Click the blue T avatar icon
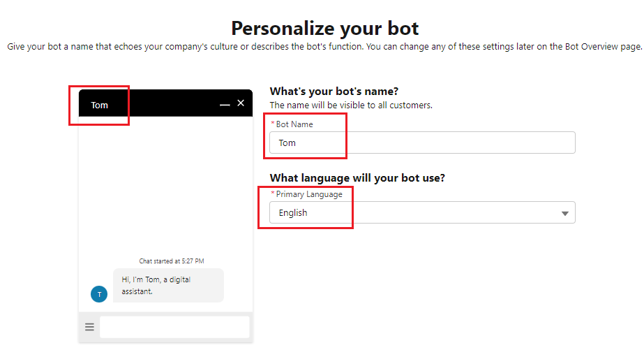The width and height of the screenshot is (644, 350). 99,294
